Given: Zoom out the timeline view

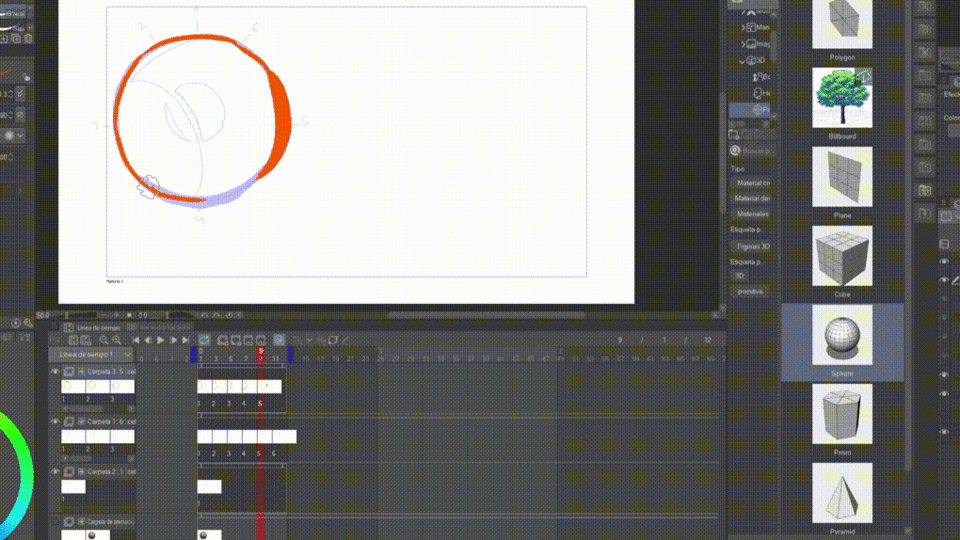Looking at the screenshot, I should pos(104,340).
